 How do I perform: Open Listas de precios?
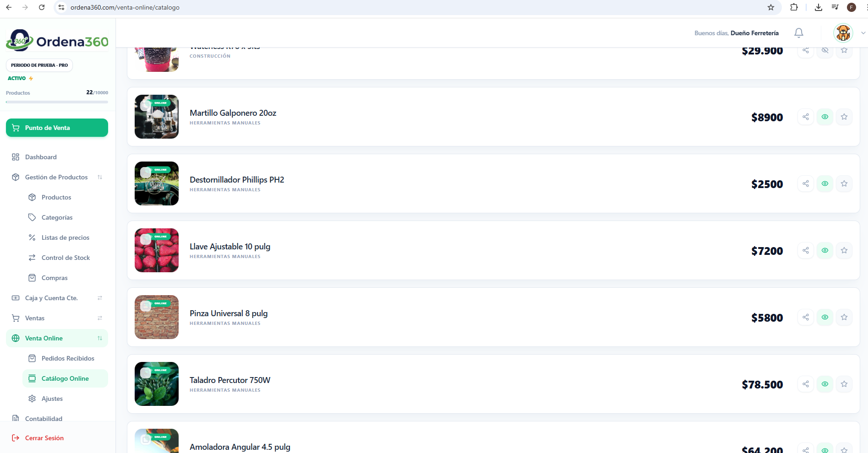click(65, 237)
